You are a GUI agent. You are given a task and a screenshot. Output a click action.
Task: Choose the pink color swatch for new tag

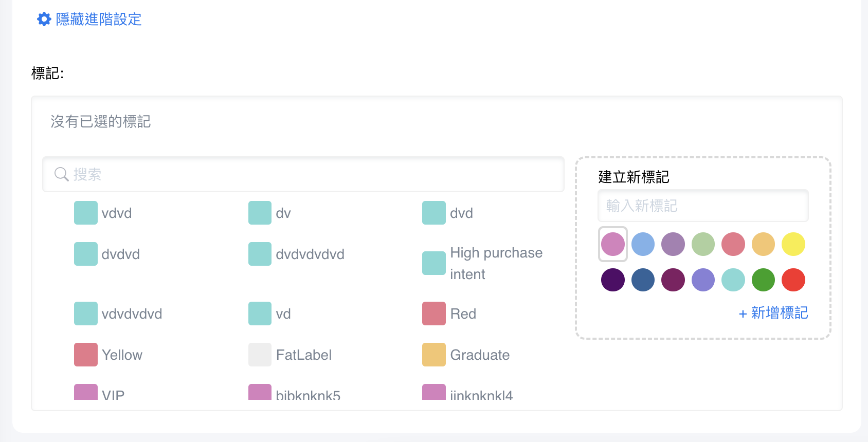tap(613, 244)
